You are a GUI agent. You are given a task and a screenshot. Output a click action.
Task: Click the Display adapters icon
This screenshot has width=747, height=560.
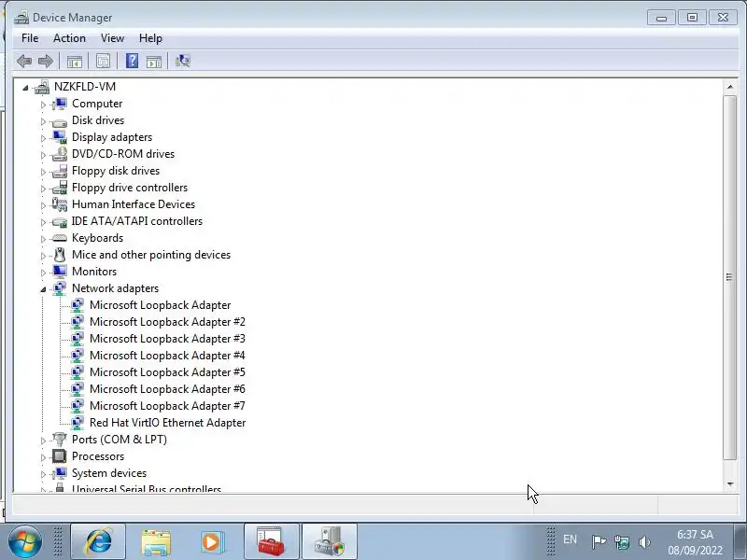pos(60,137)
